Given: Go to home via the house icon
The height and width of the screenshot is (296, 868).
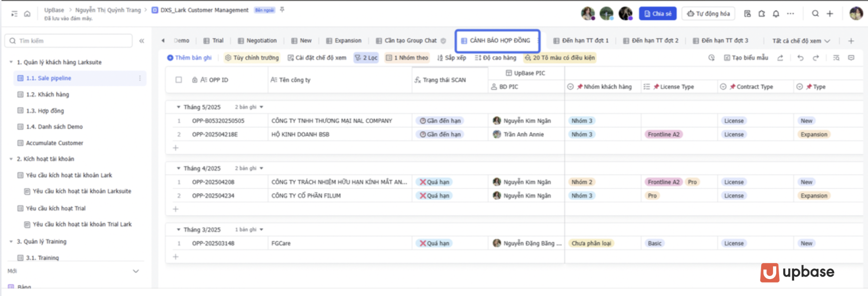Looking at the screenshot, I should click(x=27, y=14).
